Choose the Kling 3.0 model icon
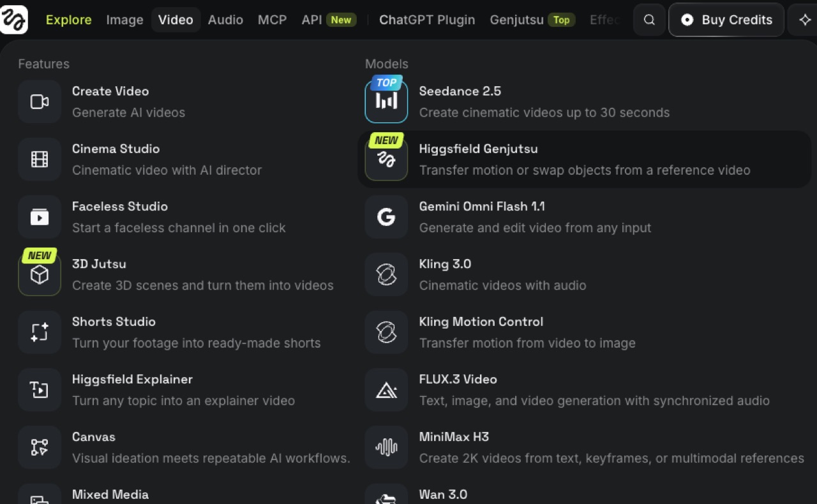The width and height of the screenshot is (817, 504). (386, 274)
